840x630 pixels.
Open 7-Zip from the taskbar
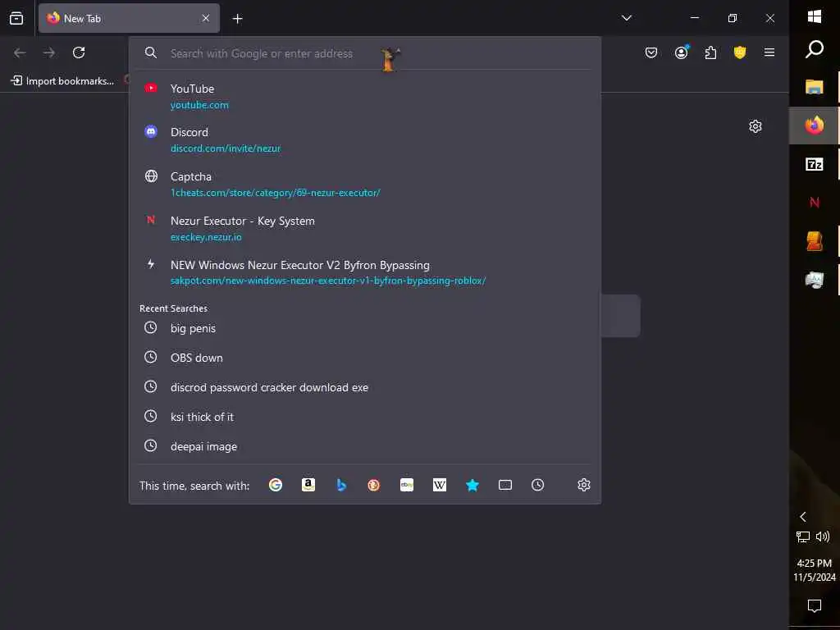(815, 164)
